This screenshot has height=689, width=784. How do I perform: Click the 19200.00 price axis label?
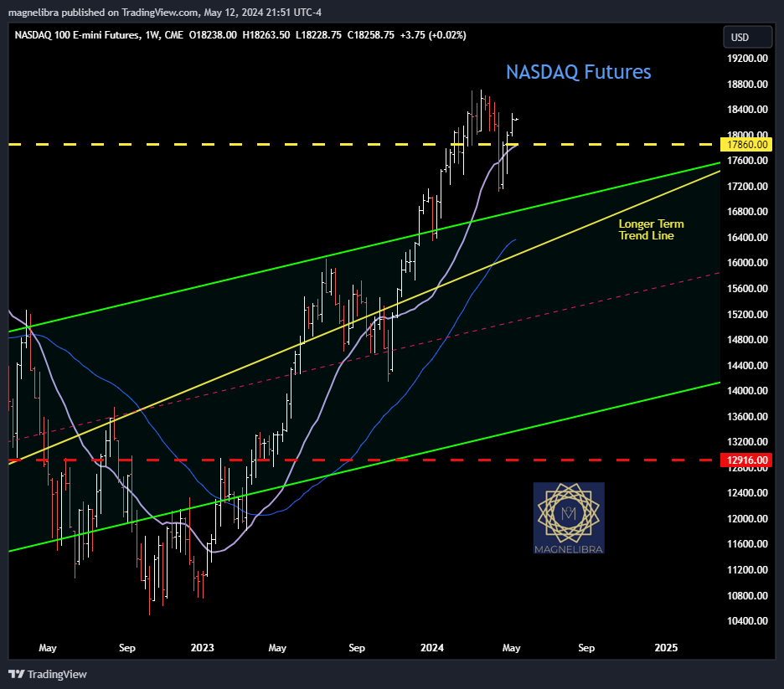pos(747,59)
